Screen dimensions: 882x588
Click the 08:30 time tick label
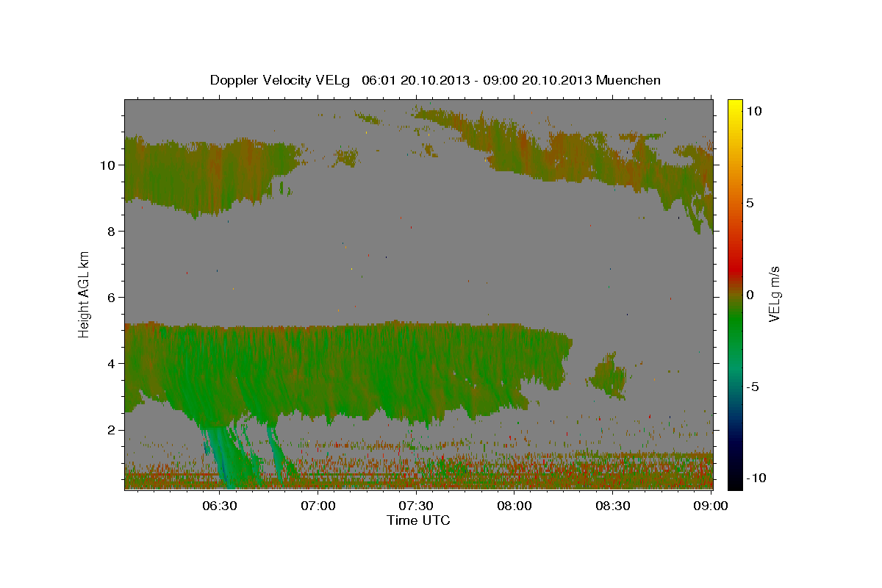point(612,506)
